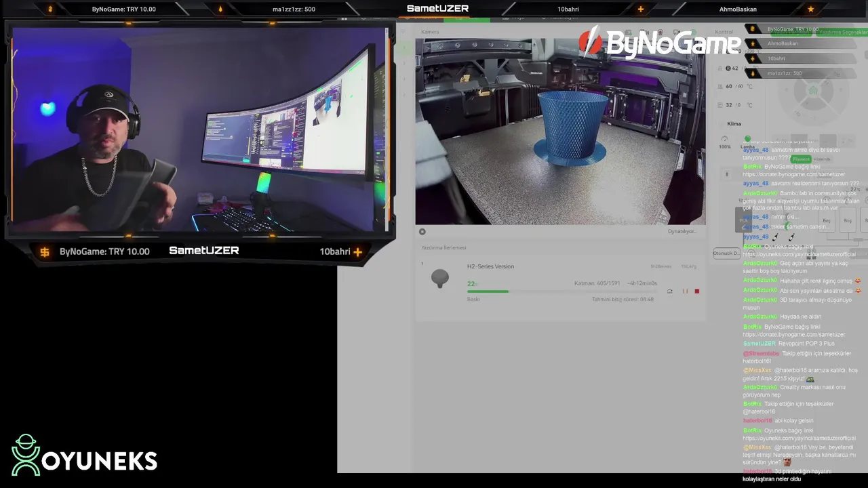
Task: Click the print job model thumbnail
Action: click(x=440, y=279)
